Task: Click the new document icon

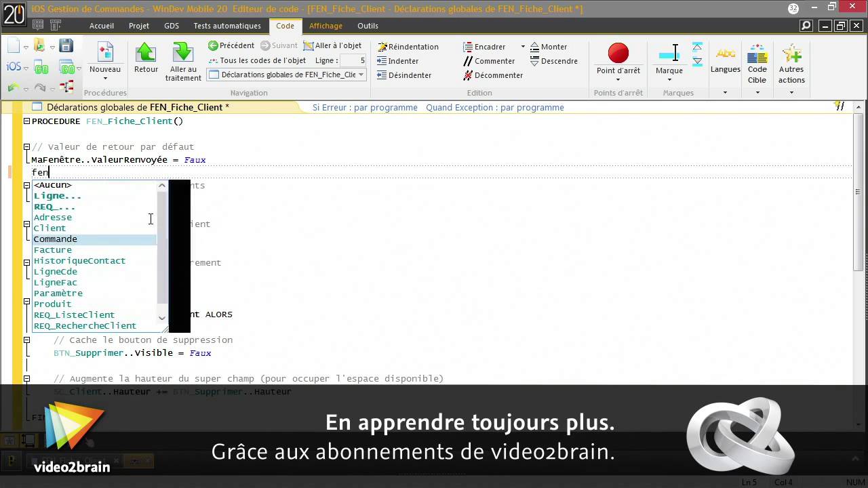Action: click(x=14, y=46)
